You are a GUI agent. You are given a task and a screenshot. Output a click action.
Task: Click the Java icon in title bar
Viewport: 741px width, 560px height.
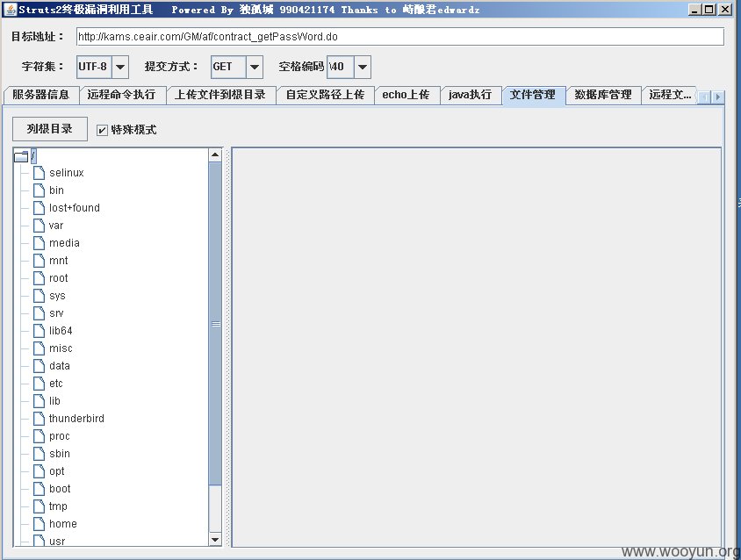point(11,9)
